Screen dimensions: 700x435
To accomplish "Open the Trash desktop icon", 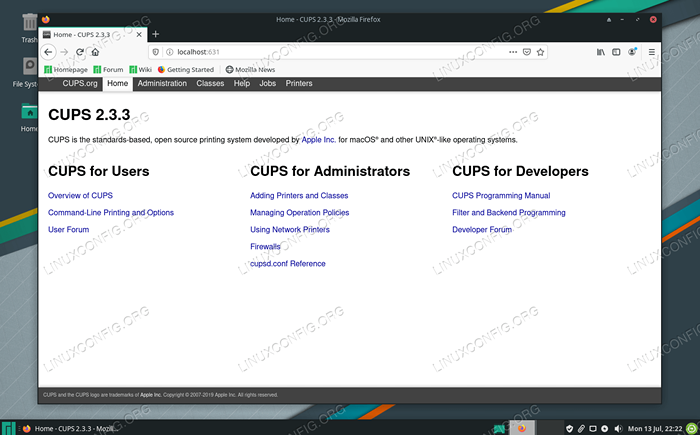I will coord(29,28).
